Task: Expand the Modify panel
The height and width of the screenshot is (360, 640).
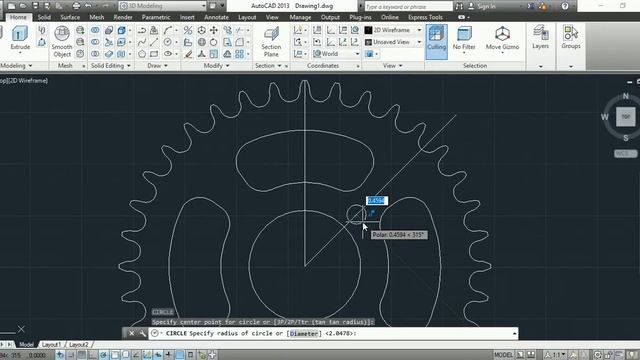Action: coord(216,66)
